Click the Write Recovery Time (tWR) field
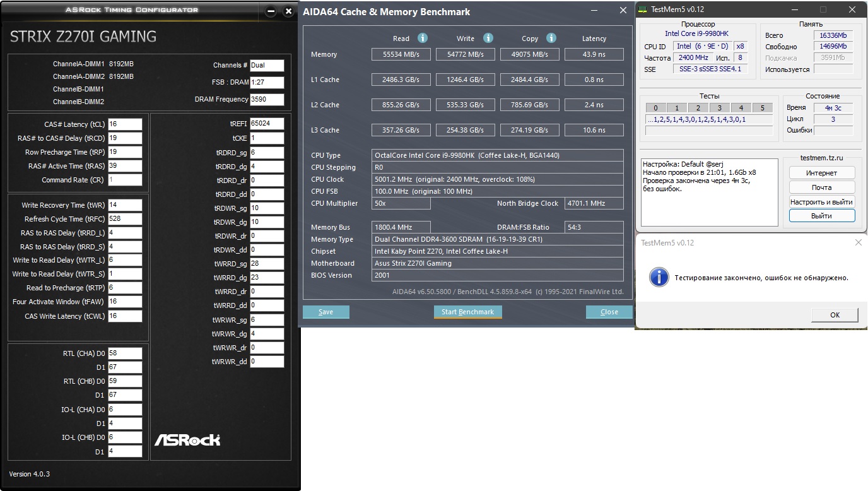This screenshot has width=868, height=491. tap(125, 205)
